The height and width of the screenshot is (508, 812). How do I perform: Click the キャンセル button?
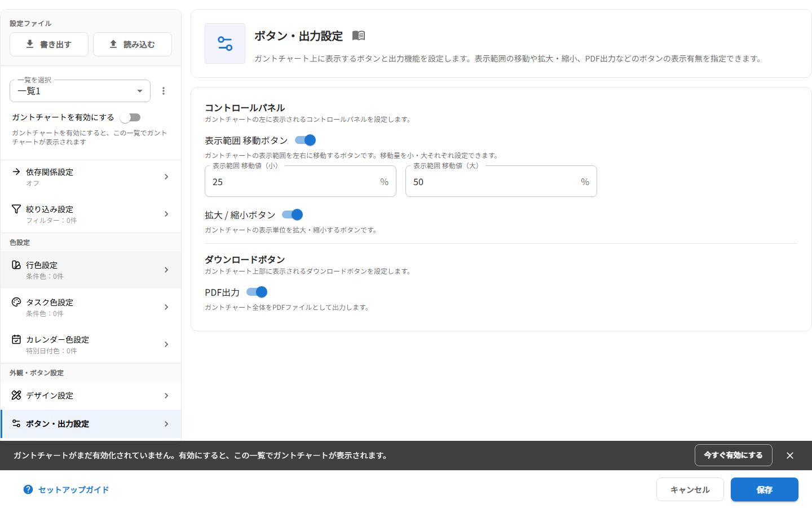click(x=690, y=489)
